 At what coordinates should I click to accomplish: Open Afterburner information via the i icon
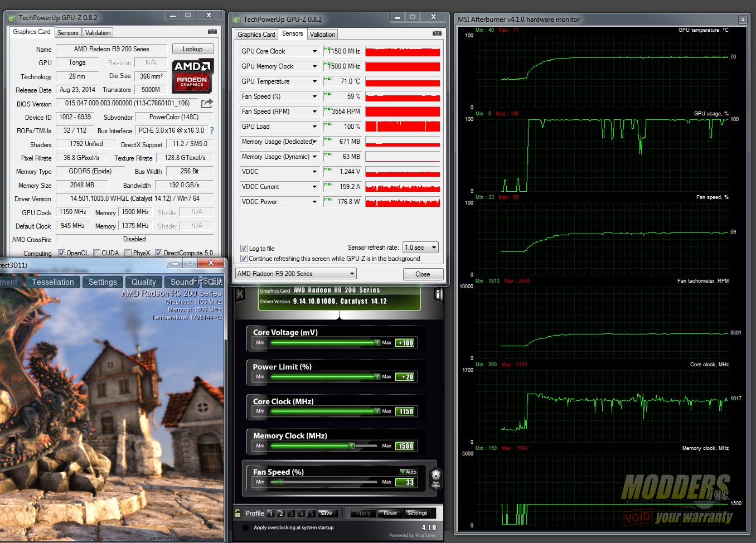click(x=438, y=294)
